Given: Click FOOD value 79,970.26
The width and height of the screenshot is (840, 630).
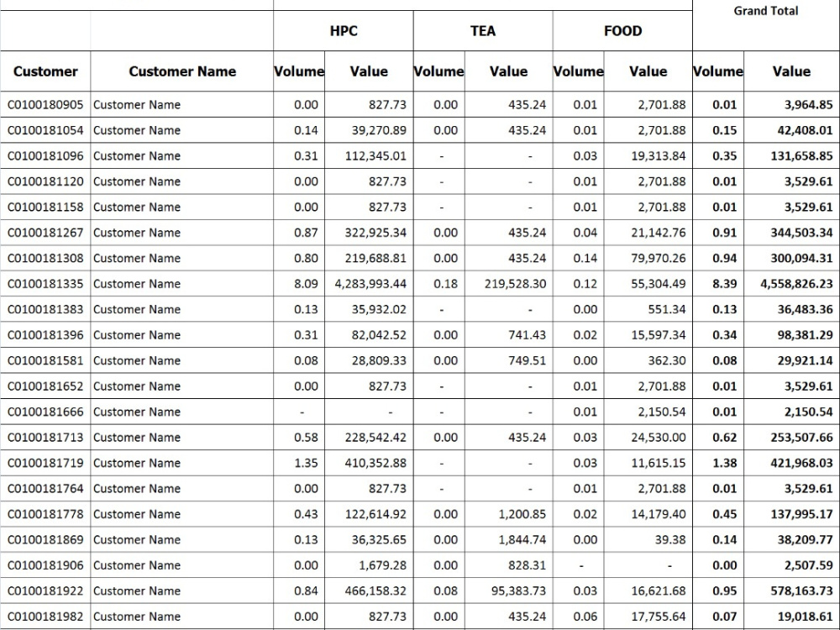Looking at the screenshot, I should [659, 259].
